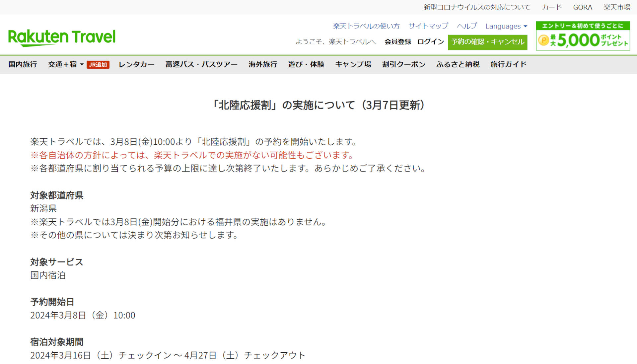The width and height of the screenshot is (637, 364).
Task: Go to ふるさと納税 page
Action: (x=458, y=64)
